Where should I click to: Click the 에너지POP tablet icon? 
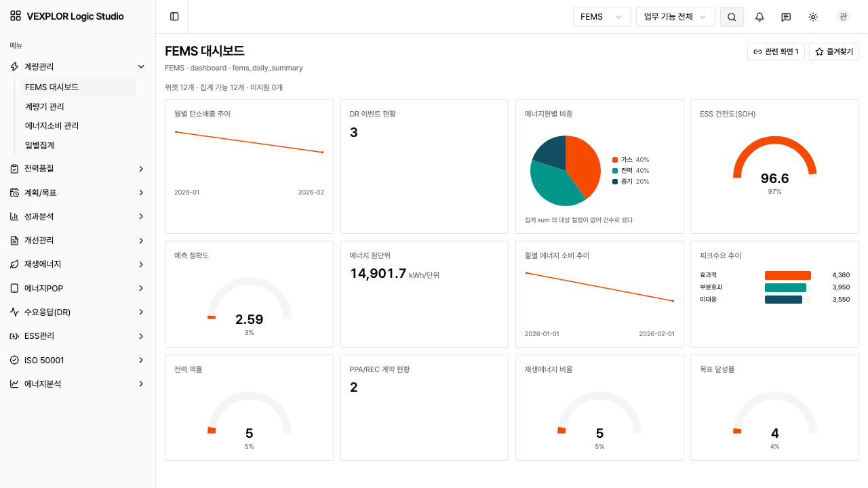(x=14, y=288)
